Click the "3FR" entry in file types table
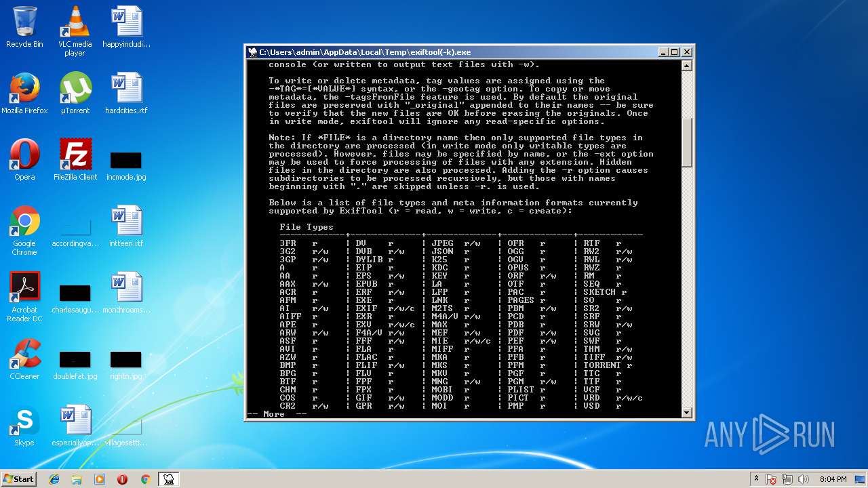Screen dimensions: 868x488 pos(288,243)
